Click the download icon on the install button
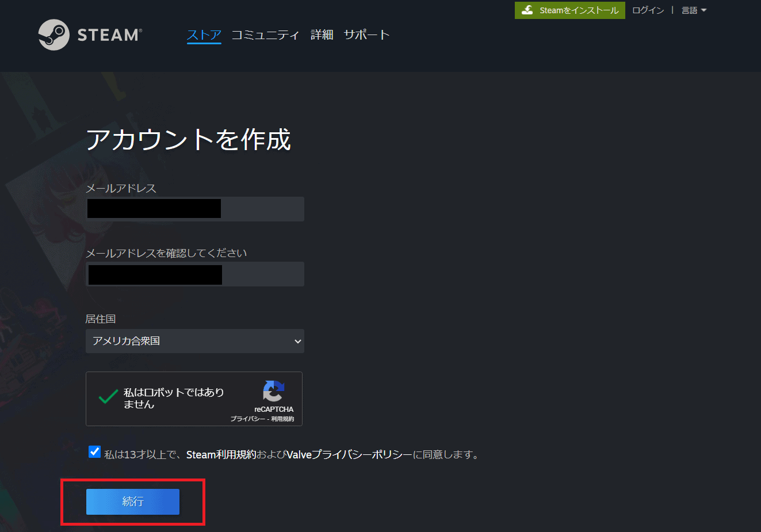Screen dimensions: 761x532 (527, 10)
